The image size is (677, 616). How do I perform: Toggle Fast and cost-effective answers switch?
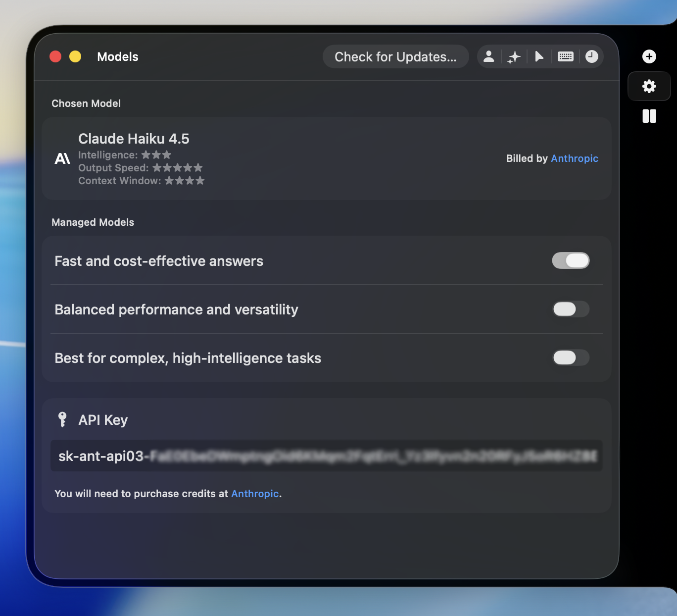[571, 260]
